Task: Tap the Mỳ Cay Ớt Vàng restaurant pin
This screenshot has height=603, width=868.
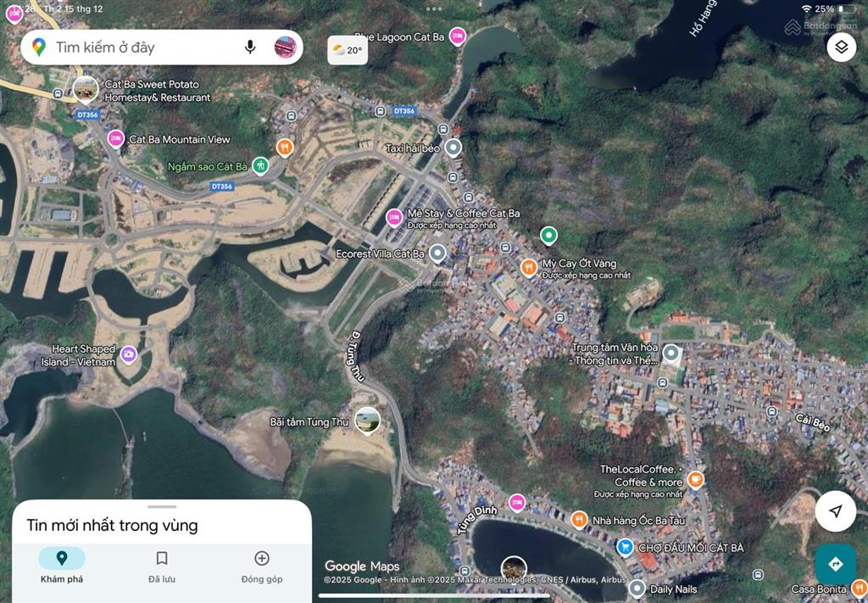Action: (x=529, y=268)
